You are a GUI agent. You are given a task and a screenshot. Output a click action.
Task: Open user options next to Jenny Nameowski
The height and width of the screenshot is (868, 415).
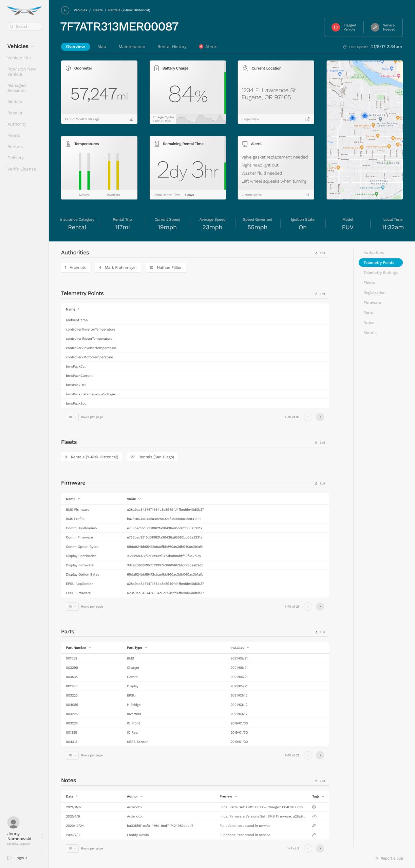pyautogui.click(x=42, y=836)
